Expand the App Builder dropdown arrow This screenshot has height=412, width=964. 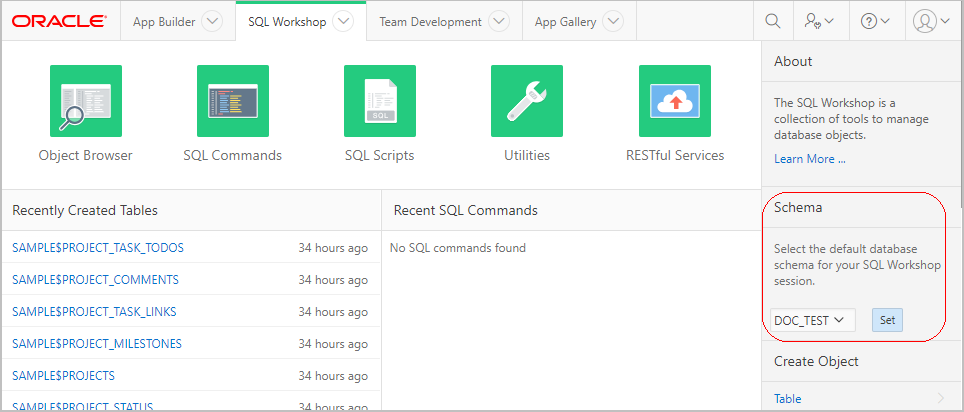point(212,22)
